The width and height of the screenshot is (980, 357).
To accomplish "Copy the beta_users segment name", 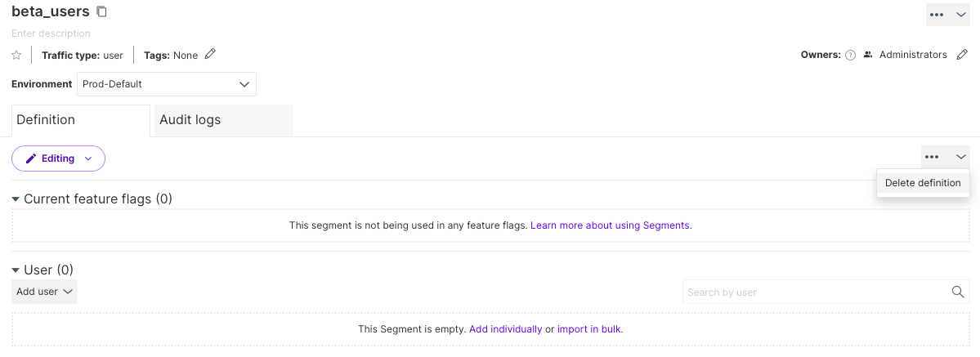I will tap(101, 12).
